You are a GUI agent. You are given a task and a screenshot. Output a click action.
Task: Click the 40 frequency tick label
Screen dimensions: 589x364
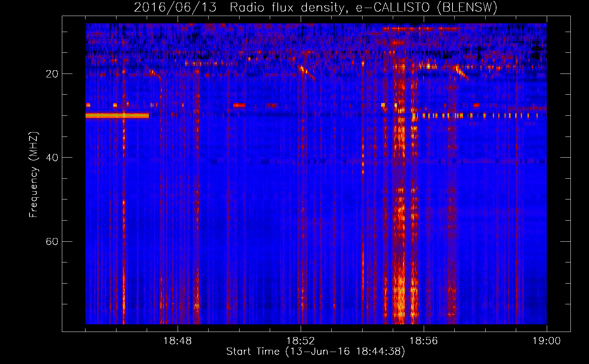52,158
